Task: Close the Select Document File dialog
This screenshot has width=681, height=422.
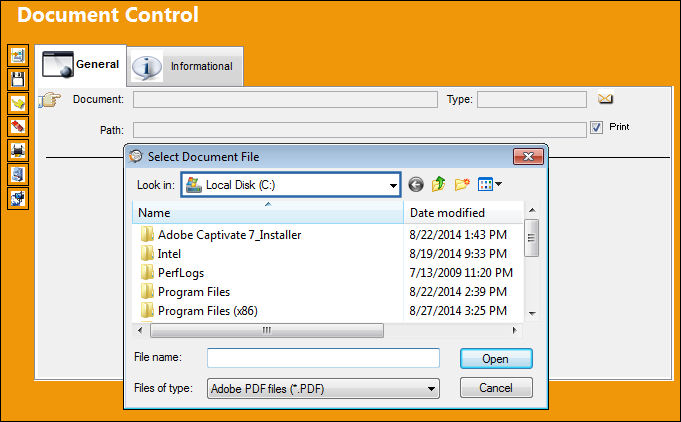Action: (528, 157)
